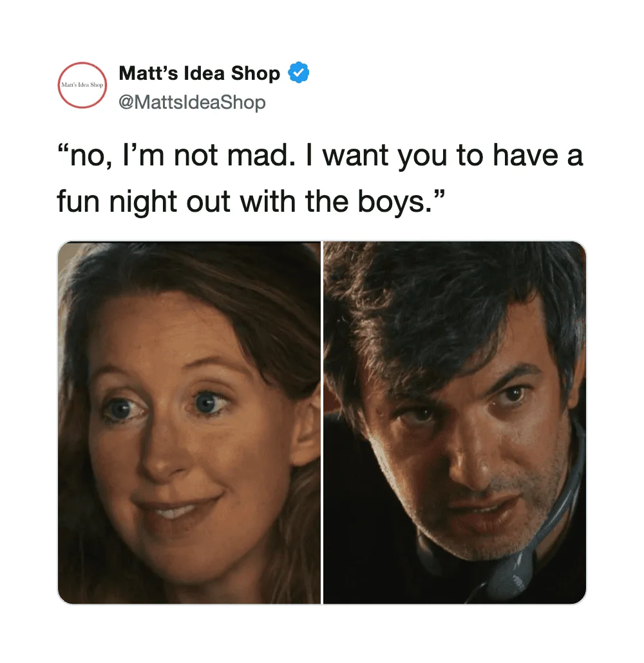Open the Matt's Idea Shop display name

coord(199,73)
